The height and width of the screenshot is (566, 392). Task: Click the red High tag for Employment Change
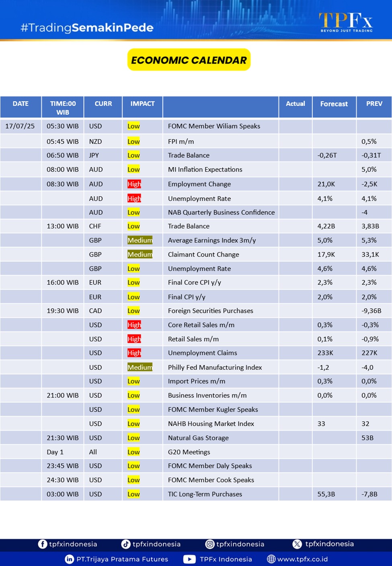point(134,184)
